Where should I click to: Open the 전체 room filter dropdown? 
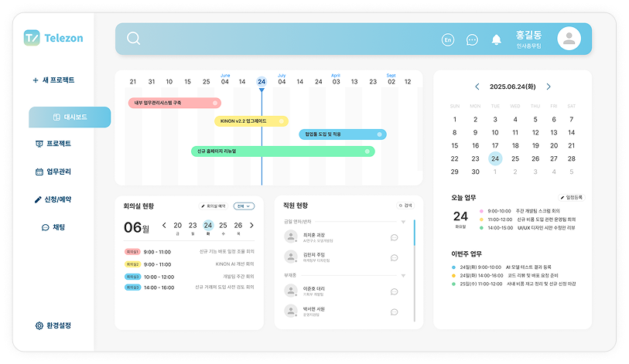tap(244, 206)
